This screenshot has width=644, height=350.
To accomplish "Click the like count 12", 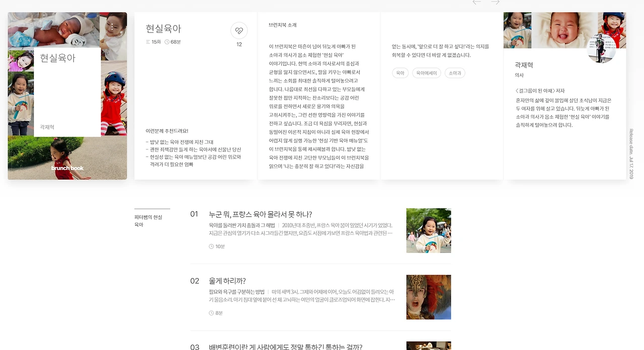I will (x=239, y=44).
